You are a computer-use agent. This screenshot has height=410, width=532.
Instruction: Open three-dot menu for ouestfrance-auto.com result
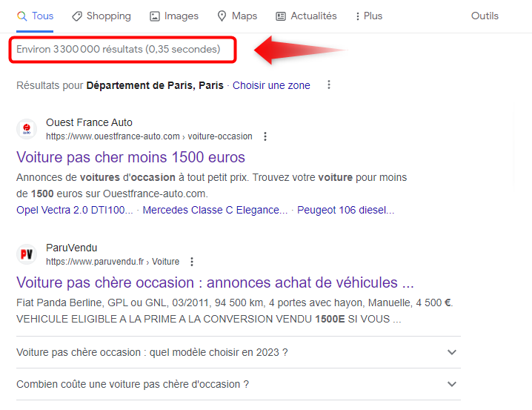tap(265, 136)
